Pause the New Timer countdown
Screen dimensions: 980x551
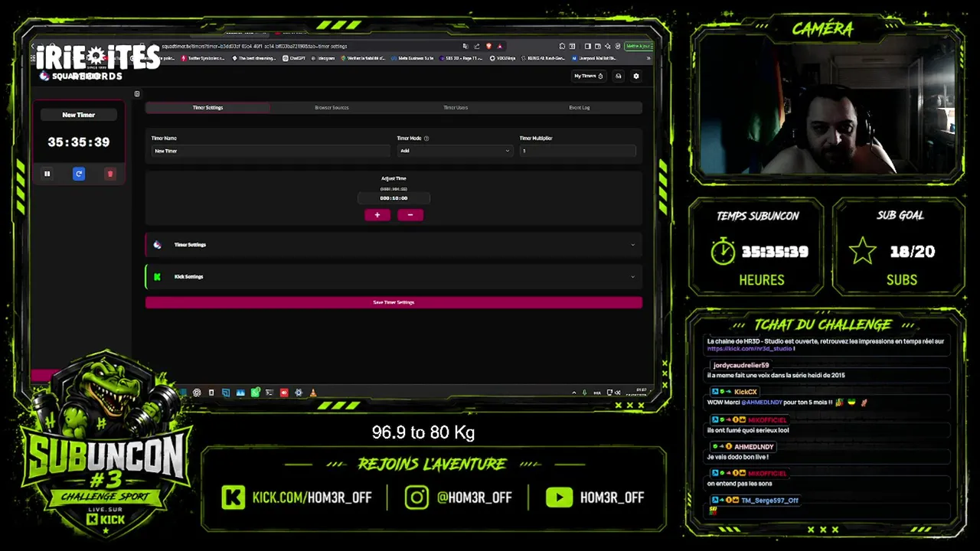[x=47, y=174]
